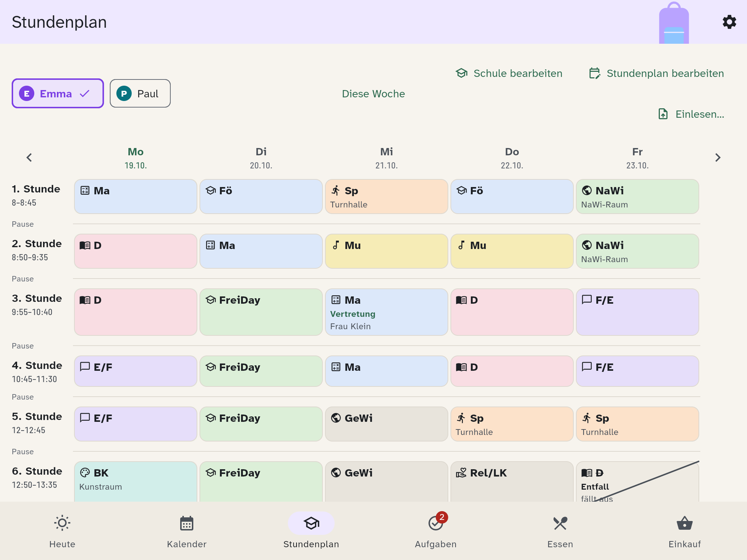Click the E avatar in the Emma chip
Image resolution: width=747 pixels, height=560 pixels.
pyautogui.click(x=27, y=94)
